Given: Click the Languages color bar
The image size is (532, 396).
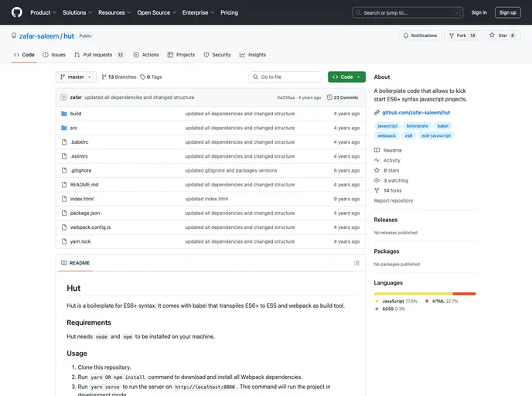Looking at the screenshot, I should tap(425, 293).
